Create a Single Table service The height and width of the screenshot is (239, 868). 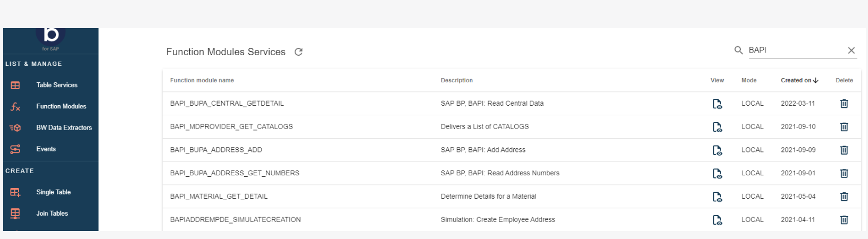tap(53, 192)
